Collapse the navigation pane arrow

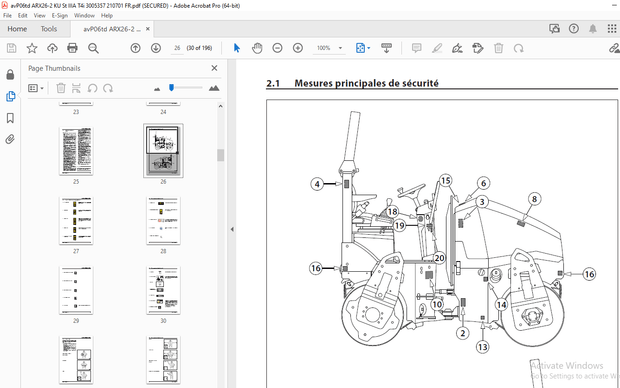pos(232,229)
